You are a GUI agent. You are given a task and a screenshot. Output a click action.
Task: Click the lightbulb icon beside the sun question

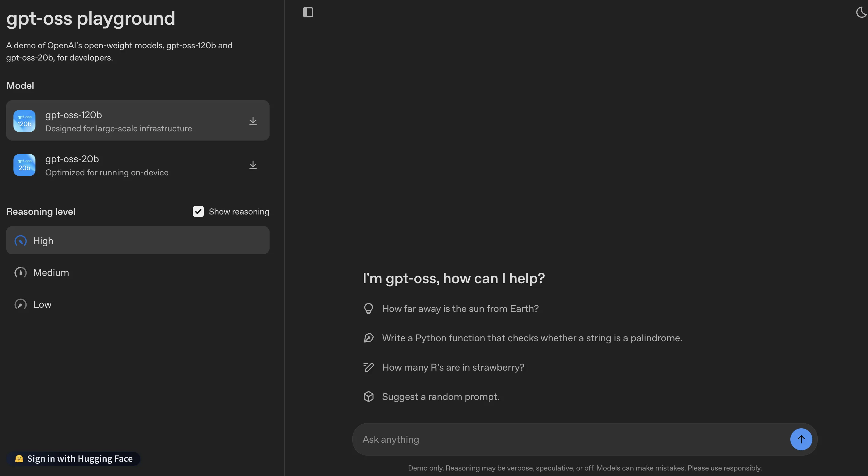tap(368, 309)
